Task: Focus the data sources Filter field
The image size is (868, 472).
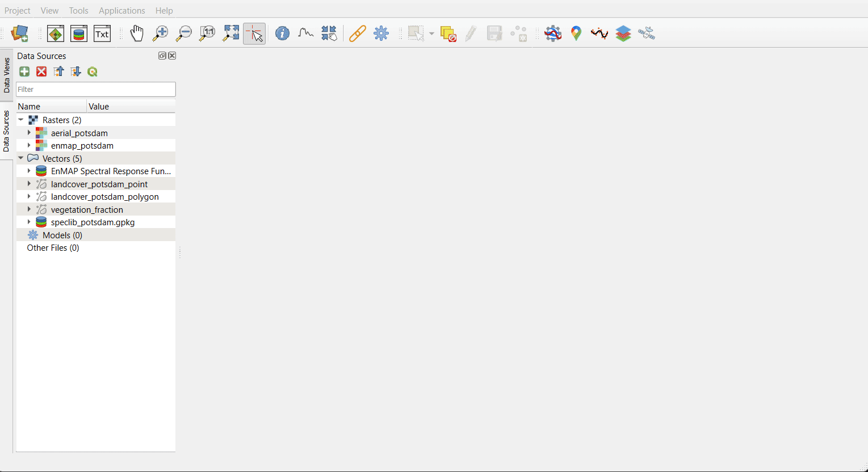Action: [96, 89]
